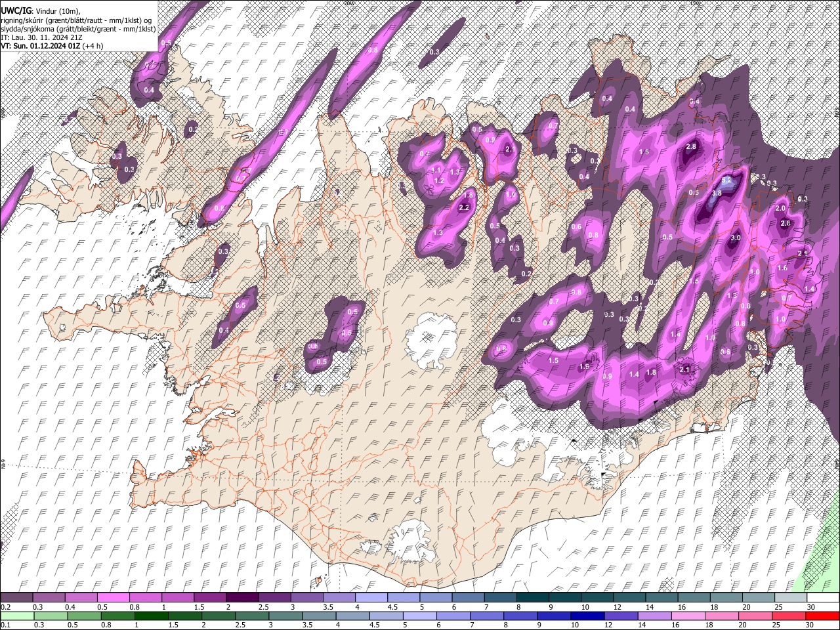Click the 1.1 precipitation value on map
This screenshot has height=630, width=840.
coord(436,170)
